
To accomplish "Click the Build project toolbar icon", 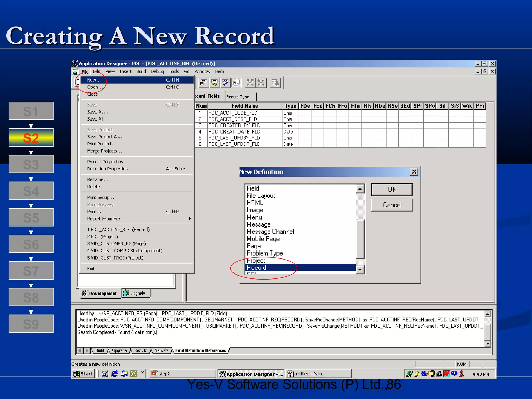I will click(275, 83).
